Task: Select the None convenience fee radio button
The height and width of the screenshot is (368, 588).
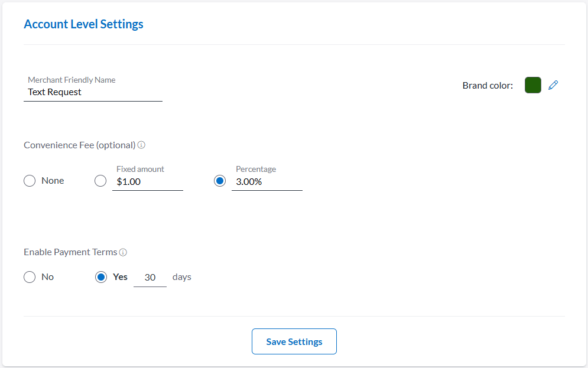Action: (30, 181)
